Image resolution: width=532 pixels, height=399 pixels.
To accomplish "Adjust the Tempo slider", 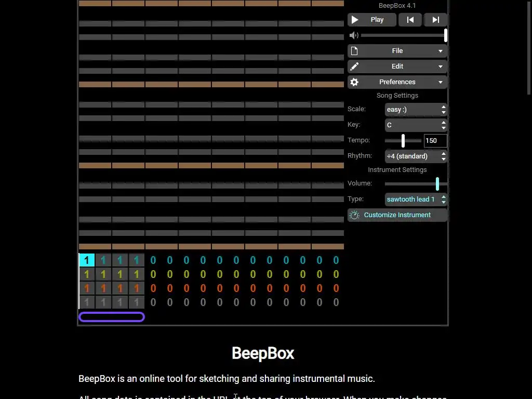I will 403,140.
